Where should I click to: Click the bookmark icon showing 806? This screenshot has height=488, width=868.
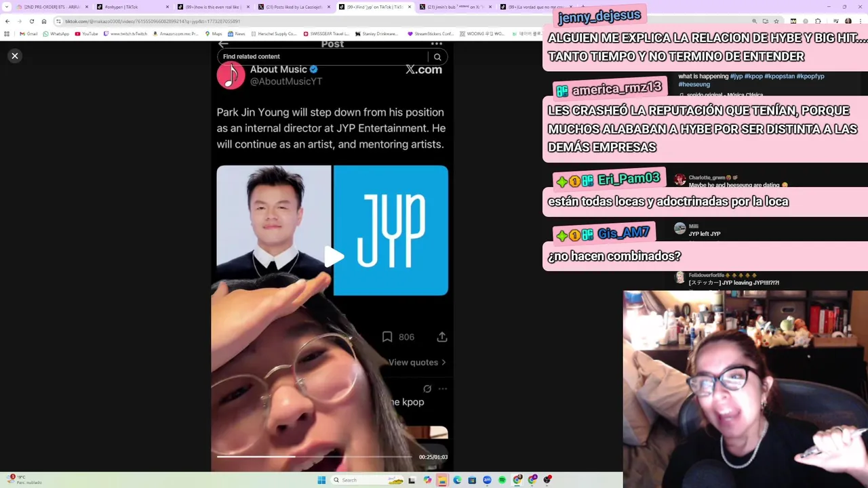(x=387, y=337)
